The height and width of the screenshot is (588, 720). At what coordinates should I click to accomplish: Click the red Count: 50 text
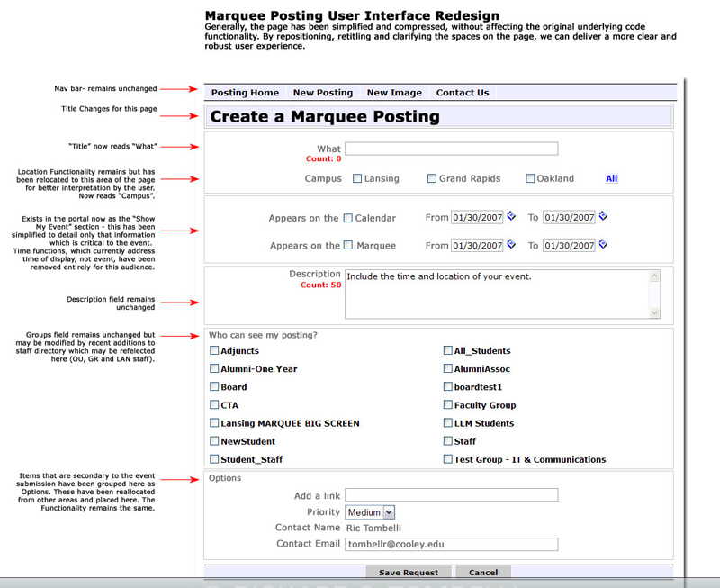321,285
